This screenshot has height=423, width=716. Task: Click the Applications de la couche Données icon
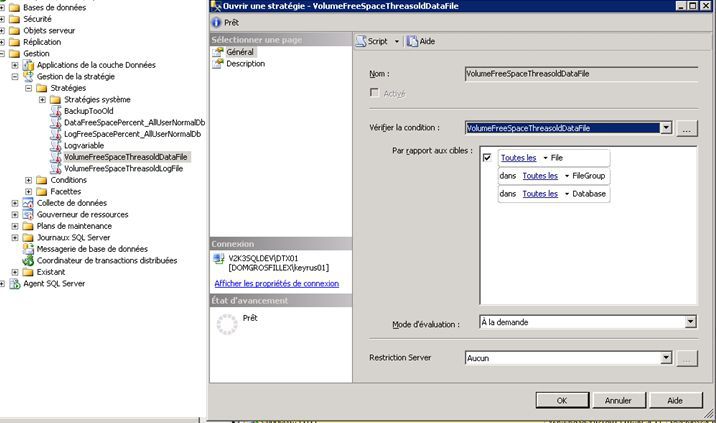tap(28, 65)
